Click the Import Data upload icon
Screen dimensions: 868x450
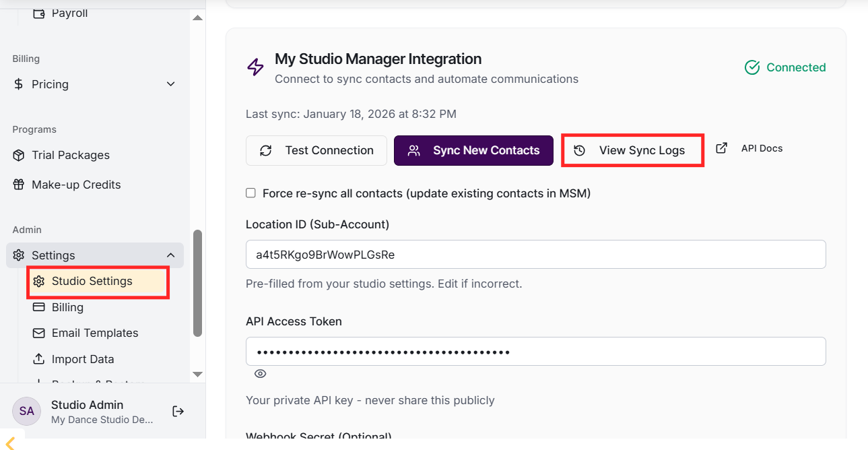(39, 359)
